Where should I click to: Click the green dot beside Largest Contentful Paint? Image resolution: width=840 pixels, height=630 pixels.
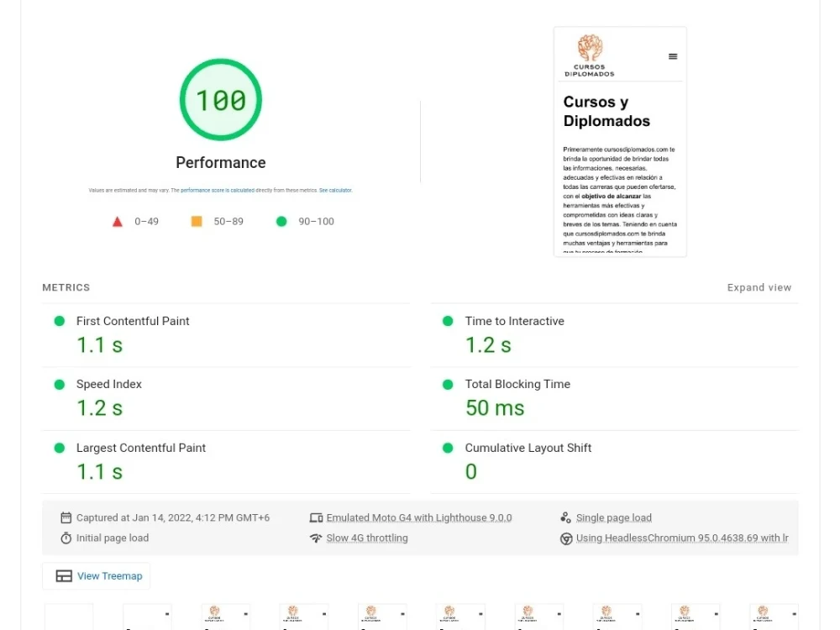pyautogui.click(x=60, y=448)
